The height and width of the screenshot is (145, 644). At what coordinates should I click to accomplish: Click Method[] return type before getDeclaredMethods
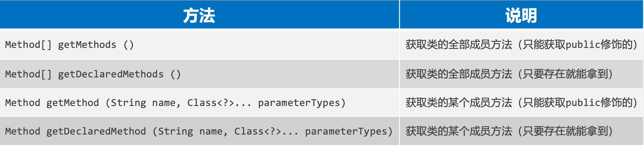coord(28,74)
